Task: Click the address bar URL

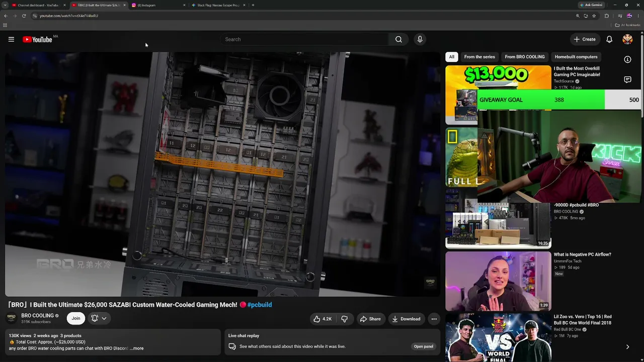Action: (69, 16)
